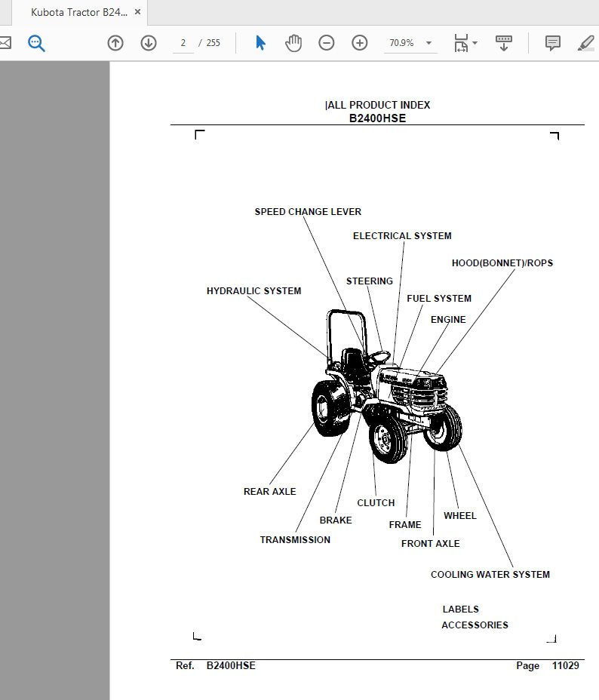Click the WHEEL label

coord(459,516)
